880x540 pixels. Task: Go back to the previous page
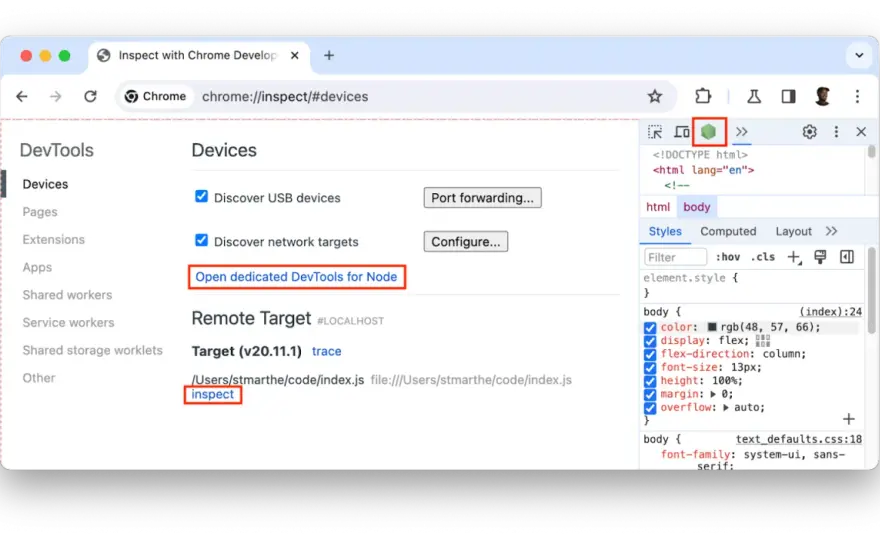pyautogui.click(x=22, y=97)
